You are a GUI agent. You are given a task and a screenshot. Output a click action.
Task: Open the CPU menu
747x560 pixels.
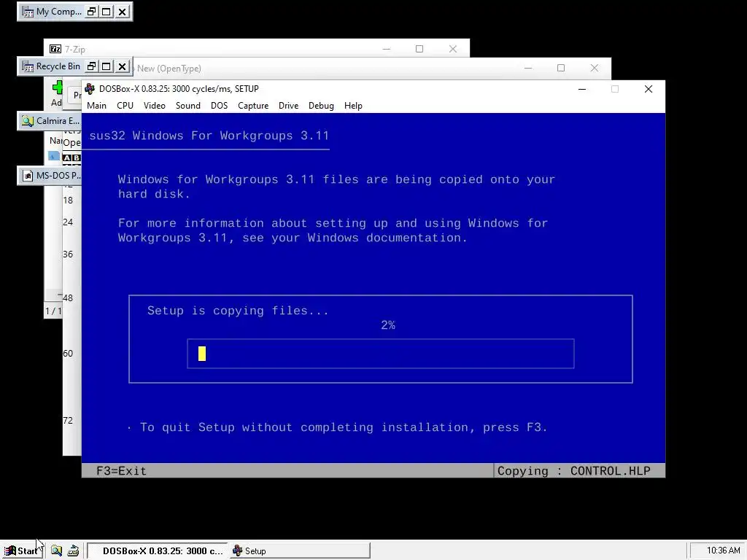click(x=125, y=106)
